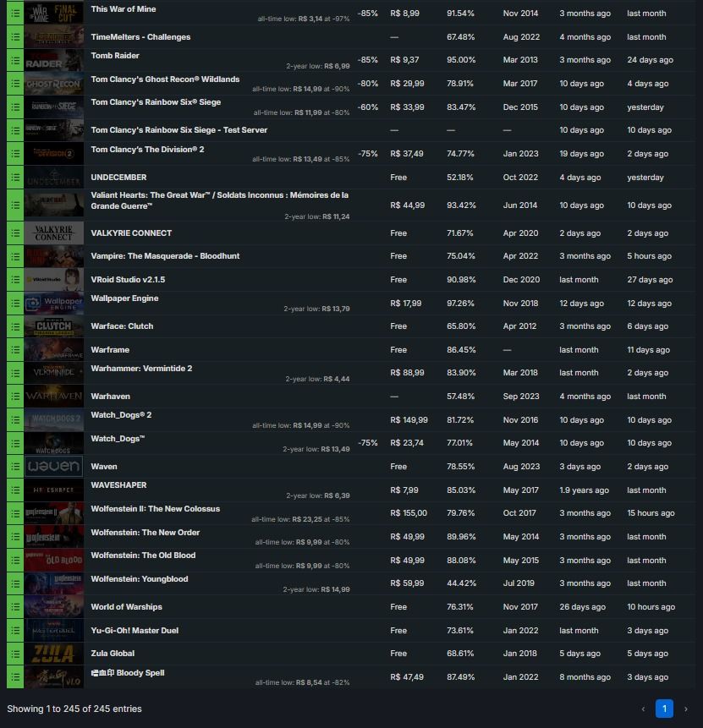Click 'all-time low: R$ 3,14 at -97%'

coord(304,19)
